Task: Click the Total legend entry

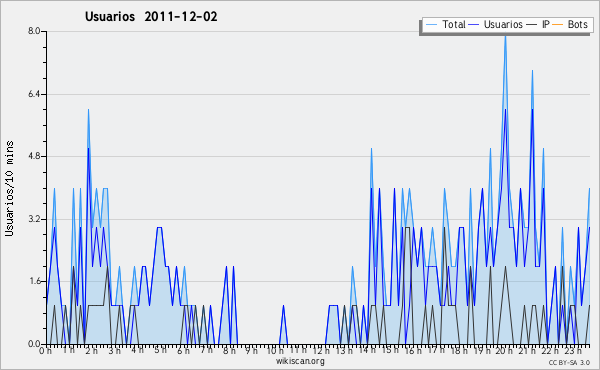Action: point(445,24)
